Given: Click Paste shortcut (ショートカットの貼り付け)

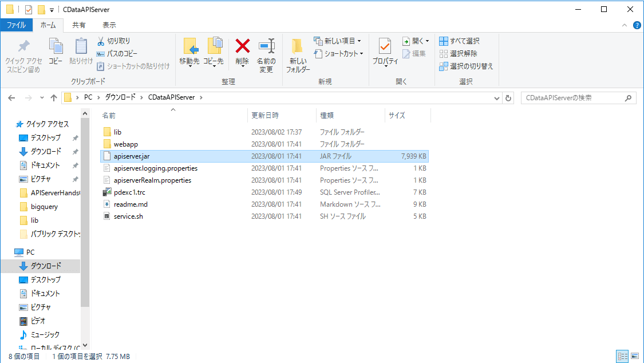Looking at the screenshot, I should point(133,66).
